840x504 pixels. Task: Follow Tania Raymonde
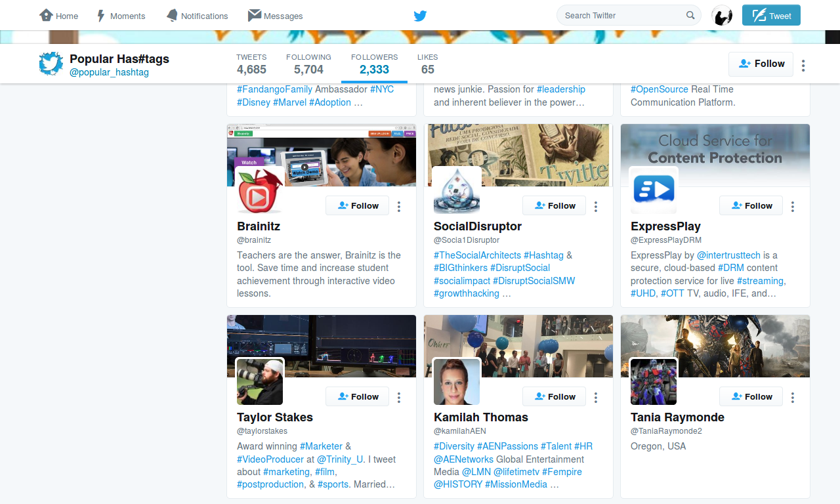tap(751, 396)
